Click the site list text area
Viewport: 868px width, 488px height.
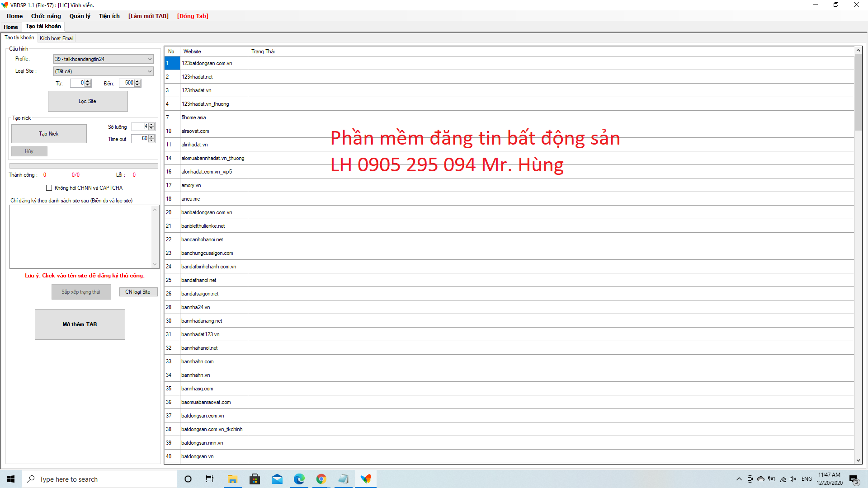[x=81, y=236]
